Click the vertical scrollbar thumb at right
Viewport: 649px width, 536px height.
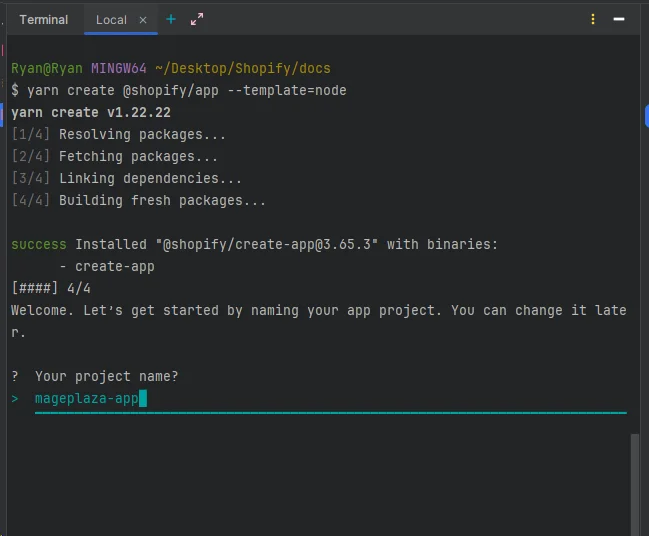(635, 484)
